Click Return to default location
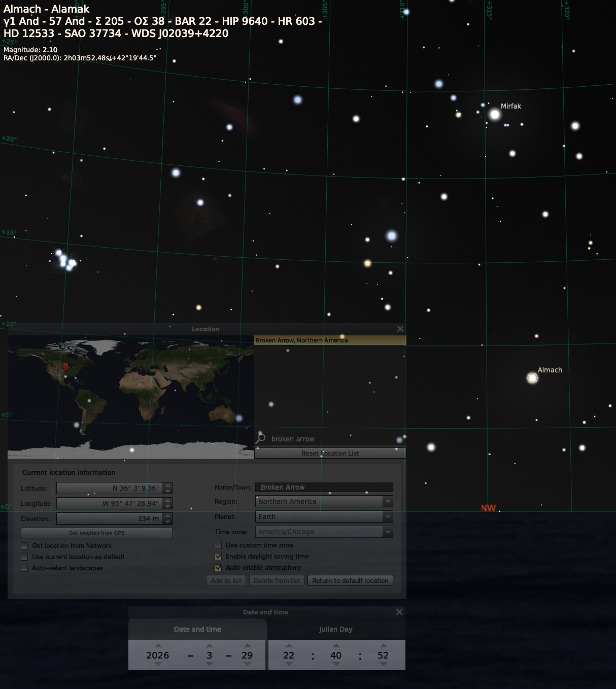Screen dimensions: 616x689 click(350, 580)
